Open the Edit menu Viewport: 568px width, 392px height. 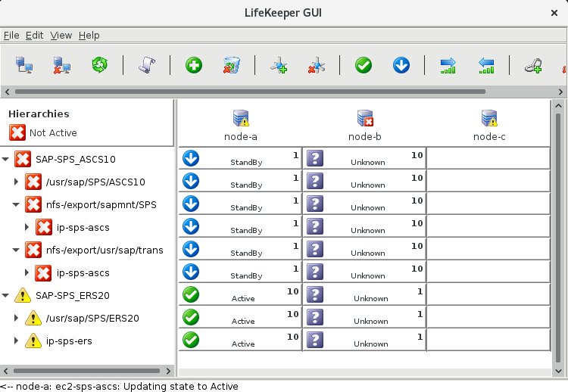tap(34, 36)
